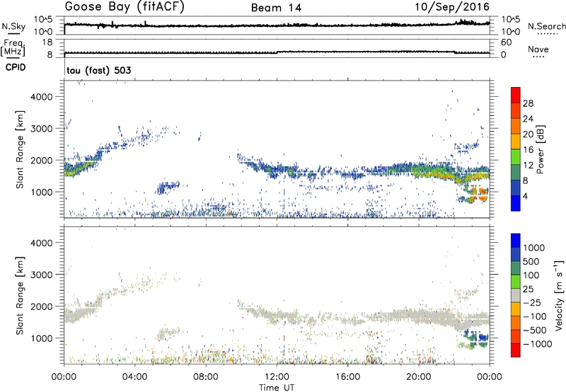
Task: Click the date "10/Sep/2016"
Action: tap(452, 7)
